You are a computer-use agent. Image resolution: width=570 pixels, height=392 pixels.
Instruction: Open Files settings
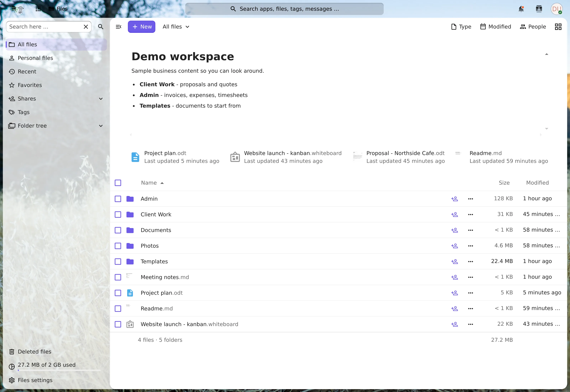tap(56, 380)
